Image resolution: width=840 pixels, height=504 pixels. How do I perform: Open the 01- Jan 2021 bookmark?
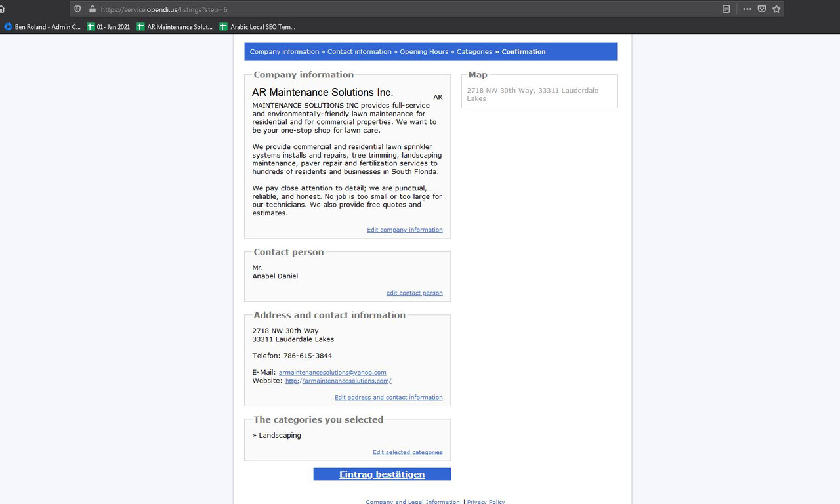(x=108, y=27)
